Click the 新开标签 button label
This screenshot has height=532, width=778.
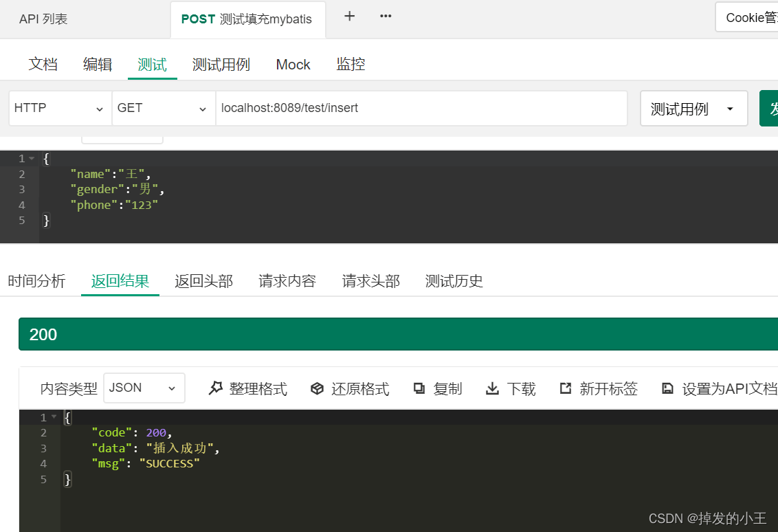pos(608,388)
